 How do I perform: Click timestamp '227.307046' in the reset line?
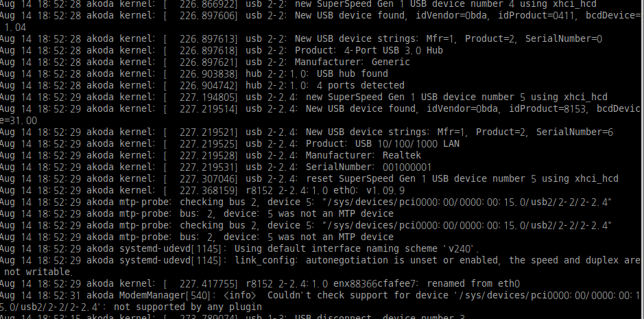point(207,178)
